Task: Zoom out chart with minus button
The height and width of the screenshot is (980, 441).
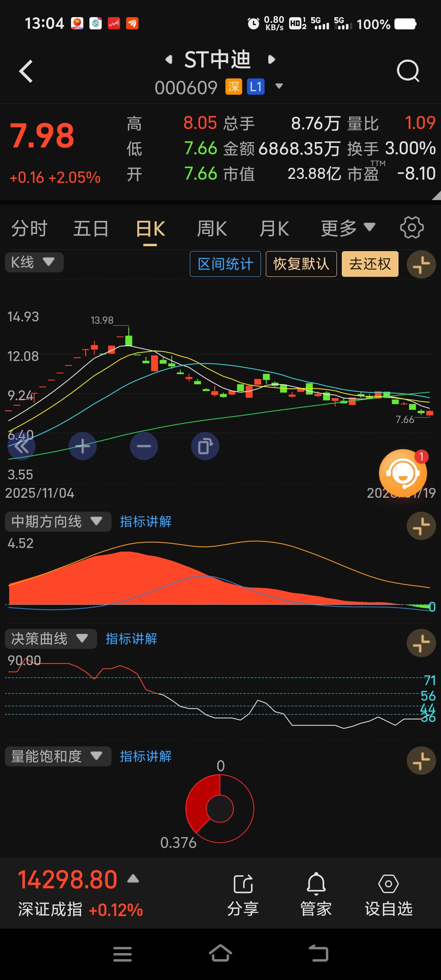Action: 144,446
